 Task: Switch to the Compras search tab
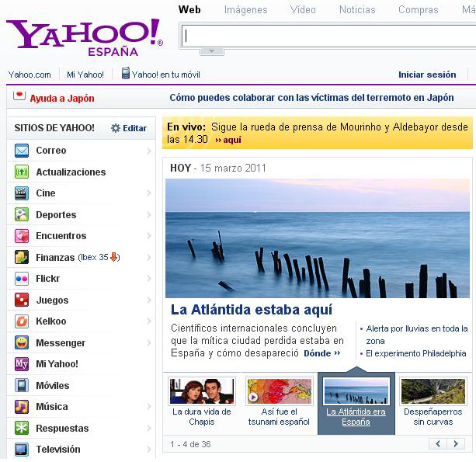[x=419, y=10]
